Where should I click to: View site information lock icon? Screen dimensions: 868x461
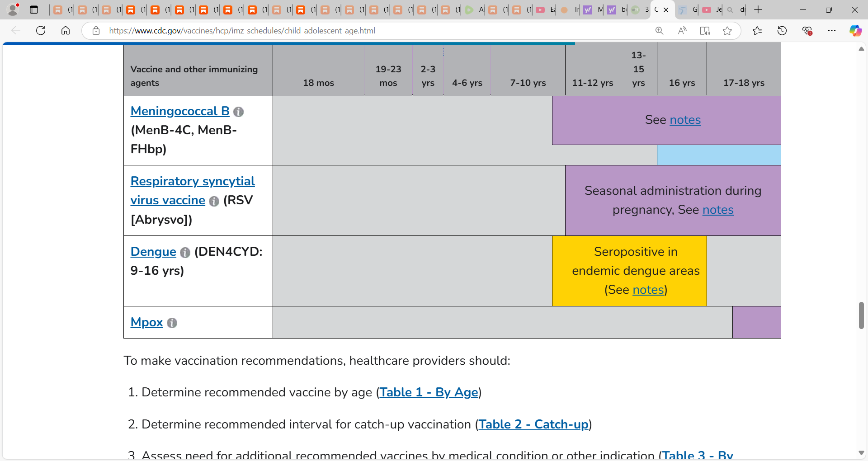(96, 30)
